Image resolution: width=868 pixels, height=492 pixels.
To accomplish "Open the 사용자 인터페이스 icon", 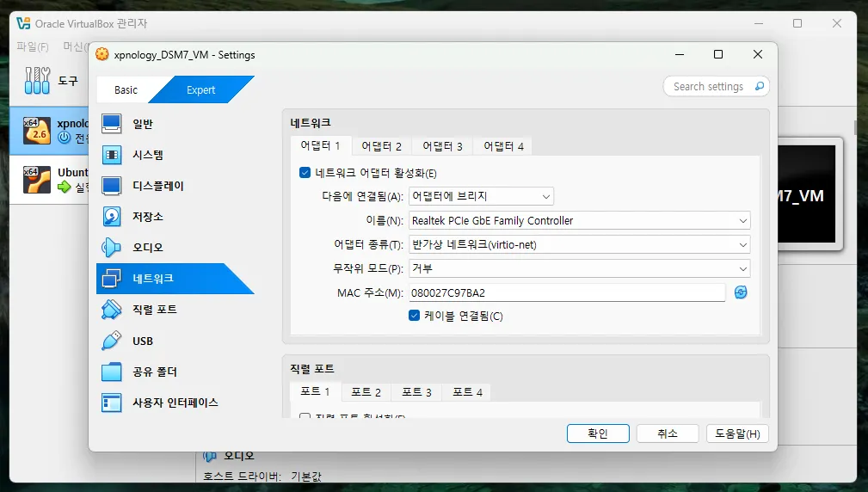I will click(111, 403).
